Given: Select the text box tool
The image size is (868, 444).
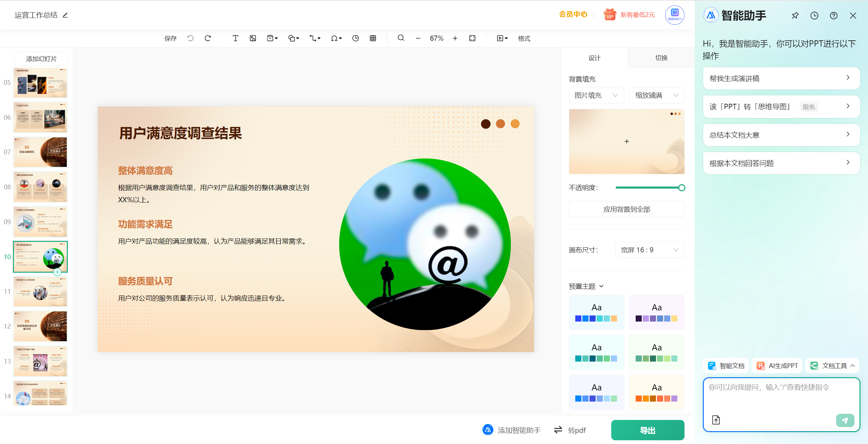Looking at the screenshot, I should click(x=235, y=38).
